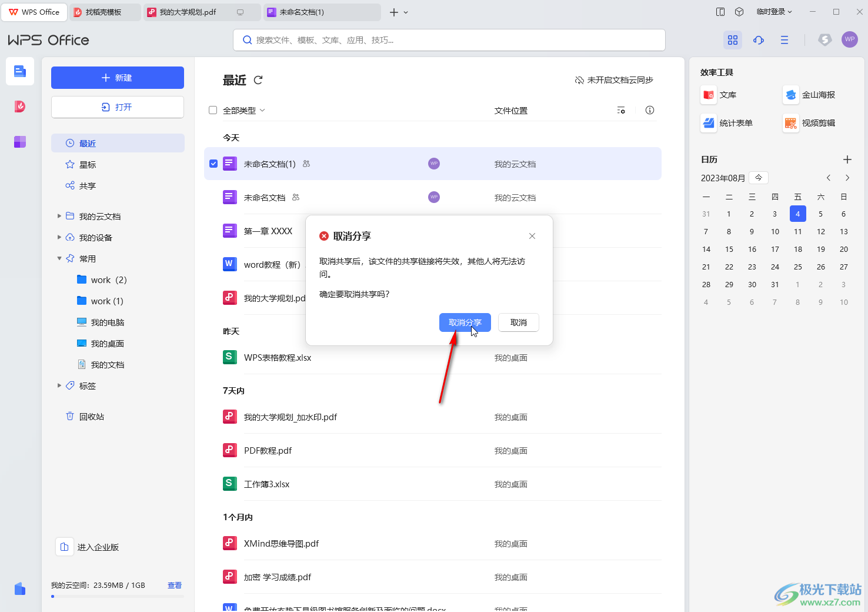
Task: Select calendar date 15
Action: pyautogui.click(x=729, y=249)
